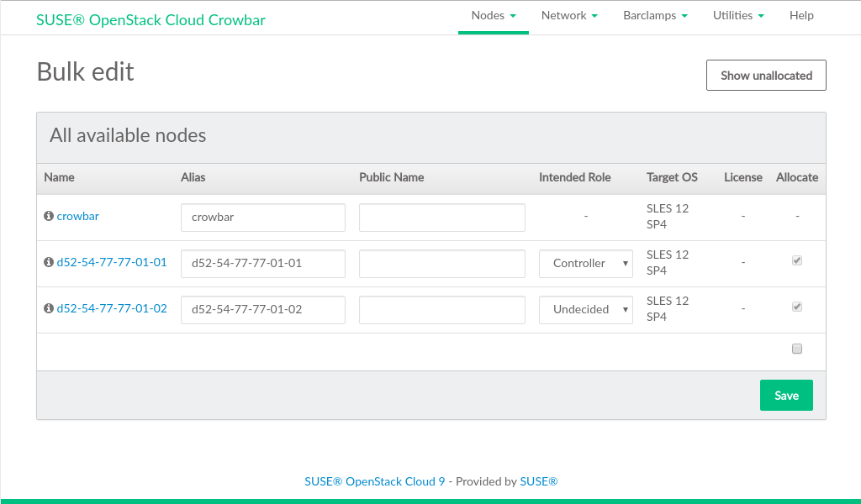Viewport: 861px width, 504px height.
Task: Click Public Name field for d52-54-77-77-01-01
Action: tap(441, 263)
